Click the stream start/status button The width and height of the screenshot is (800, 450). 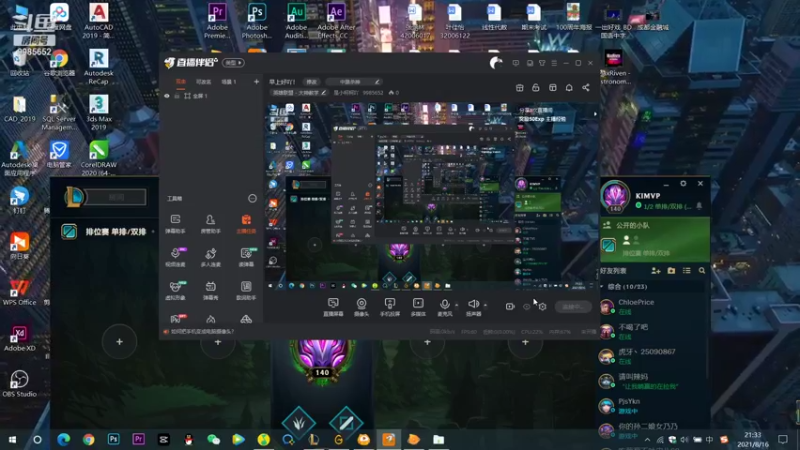573,307
